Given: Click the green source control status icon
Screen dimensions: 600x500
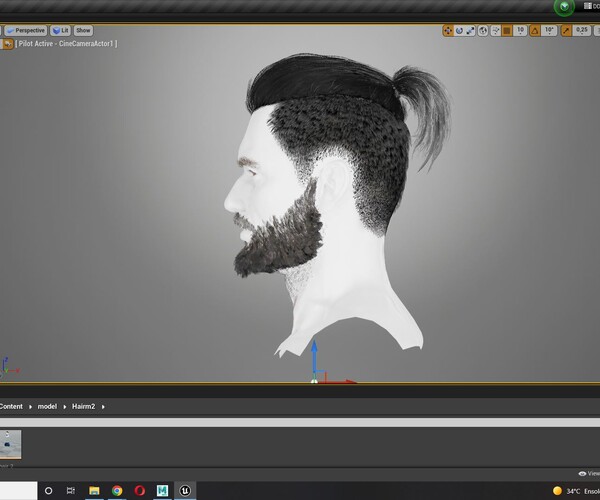Looking at the screenshot, I should (x=564, y=7).
